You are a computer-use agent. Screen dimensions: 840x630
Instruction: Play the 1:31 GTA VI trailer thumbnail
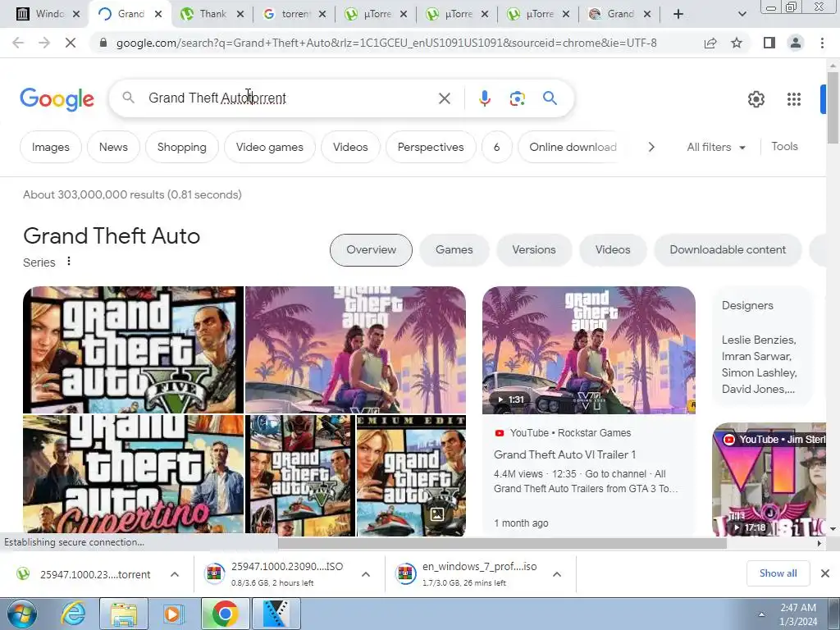point(589,349)
